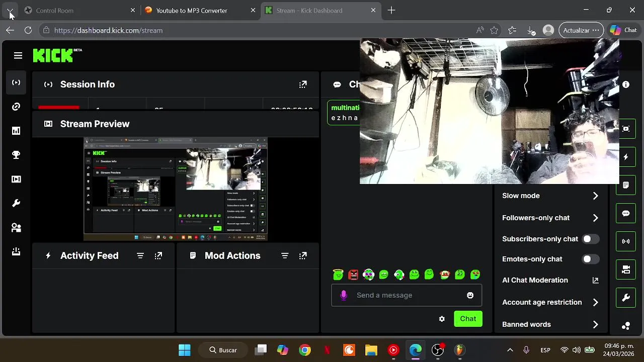Click the address bar URL

click(108, 30)
